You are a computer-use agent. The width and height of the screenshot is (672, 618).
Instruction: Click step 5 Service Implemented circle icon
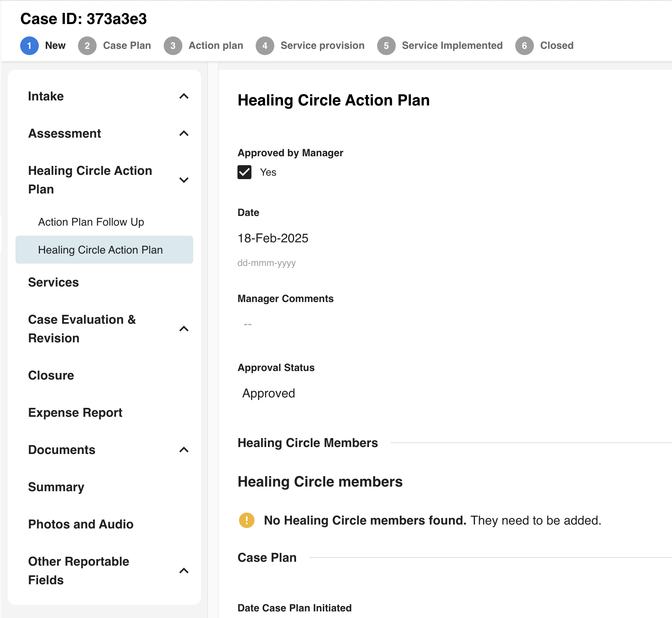coord(386,46)
